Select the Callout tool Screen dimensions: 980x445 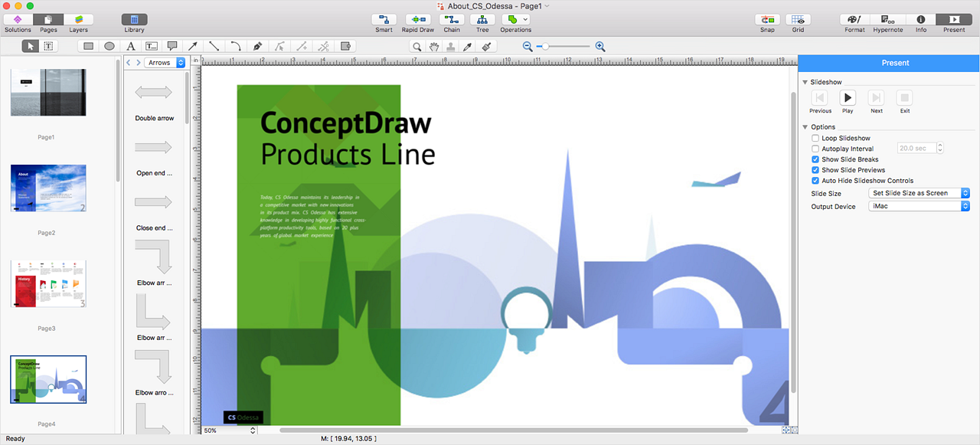[172, 46]
